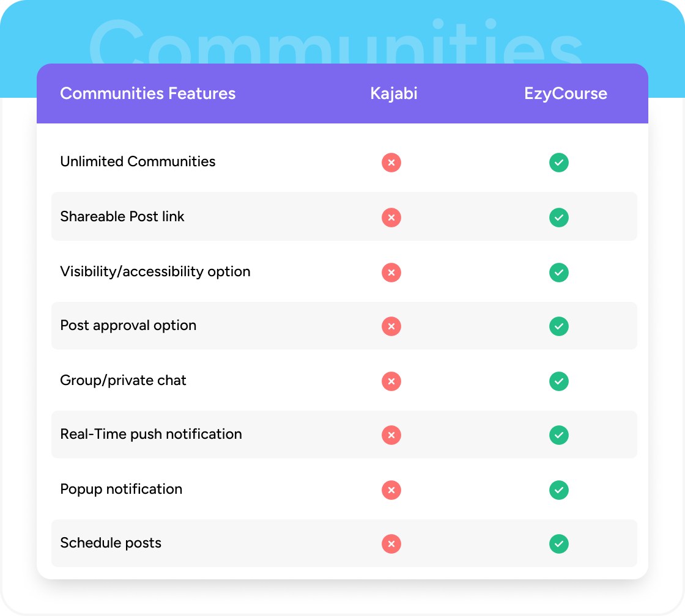Click Kajabi's red X for Shareable Post link

391,218
